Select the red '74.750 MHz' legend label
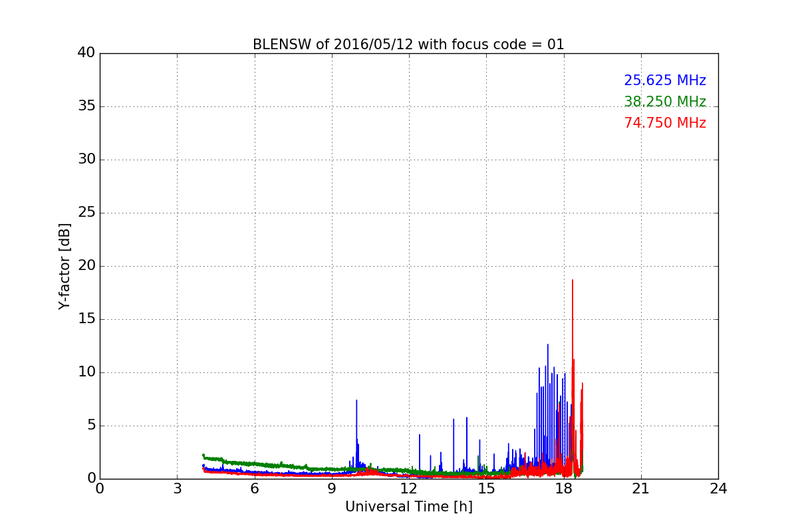 coord(665,123)
